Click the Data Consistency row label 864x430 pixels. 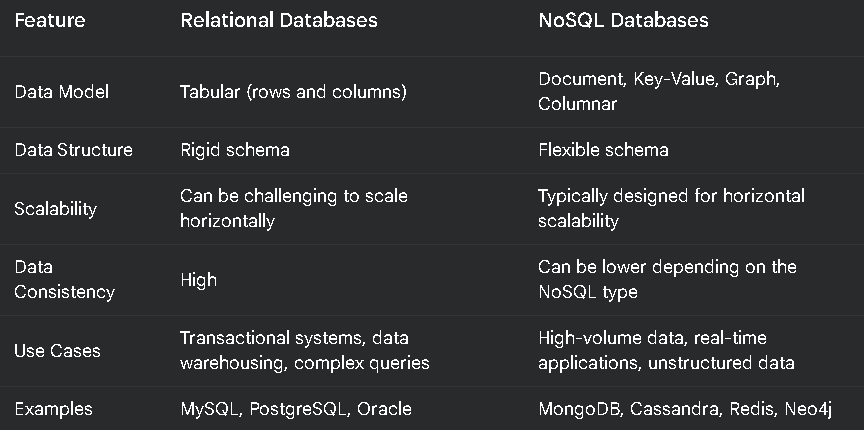tap(64, 280)
